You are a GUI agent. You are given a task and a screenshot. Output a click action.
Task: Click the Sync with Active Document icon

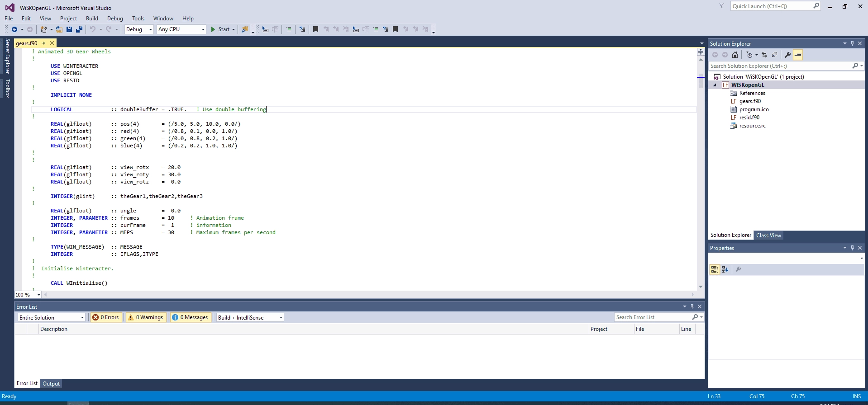(764, 55)
